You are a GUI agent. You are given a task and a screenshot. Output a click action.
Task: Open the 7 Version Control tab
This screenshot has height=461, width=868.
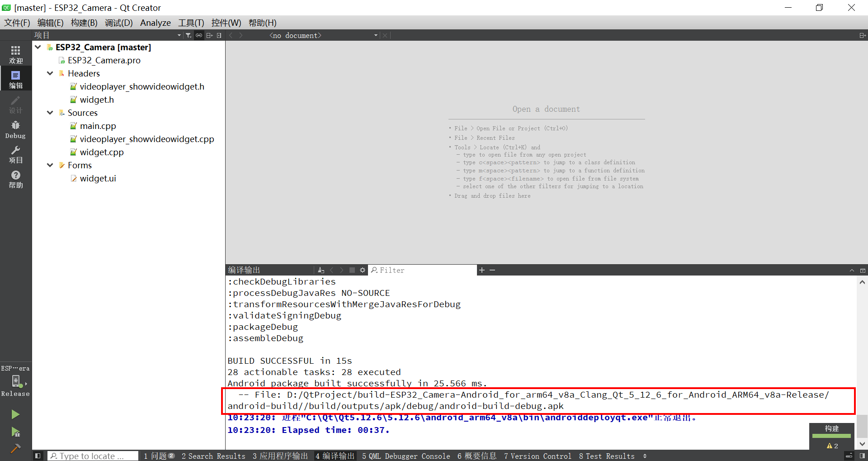[x=538, y=456]
